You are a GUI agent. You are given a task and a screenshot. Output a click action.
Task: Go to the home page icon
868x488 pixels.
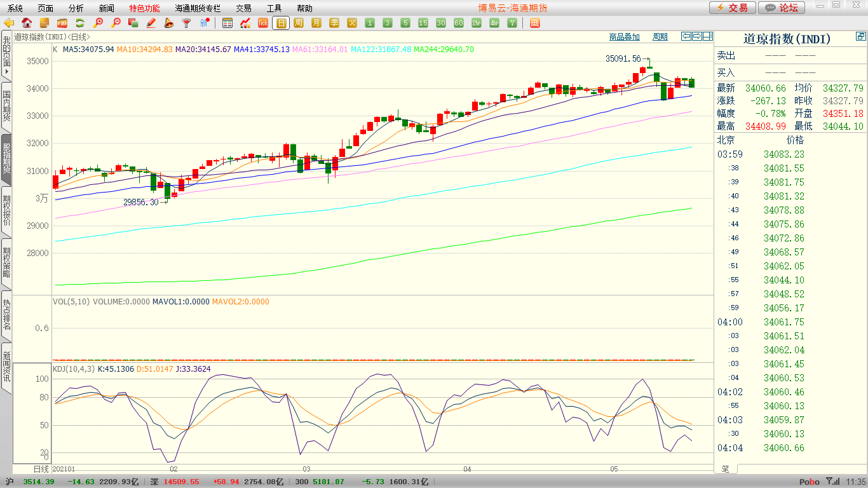(27, 24)
